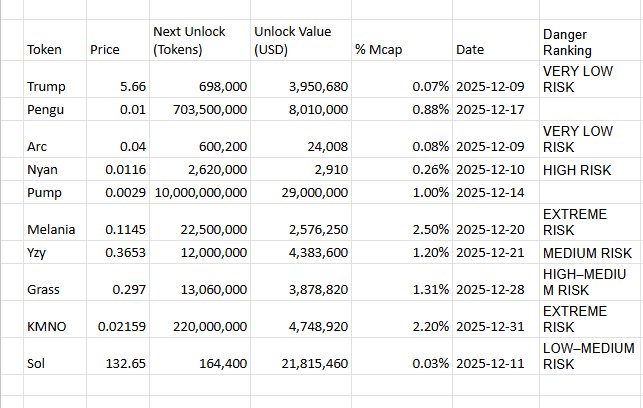Select the MEDIUM RISK cell for Yzy

[x=586, y=252]
